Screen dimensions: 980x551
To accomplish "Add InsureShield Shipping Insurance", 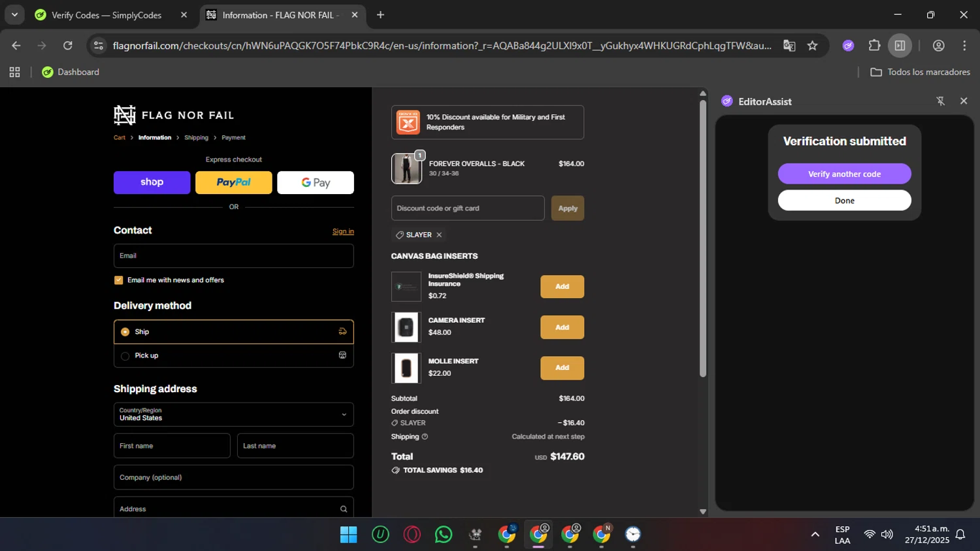I will coord(562,287).
